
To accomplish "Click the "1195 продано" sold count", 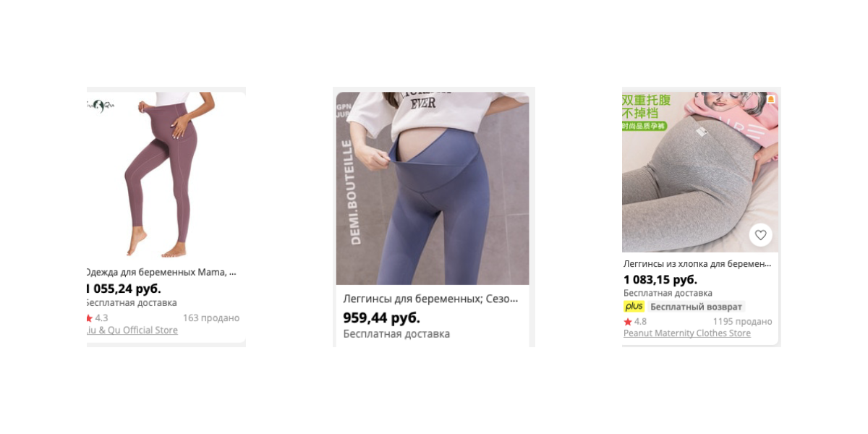I will click(x=742, y=322).
